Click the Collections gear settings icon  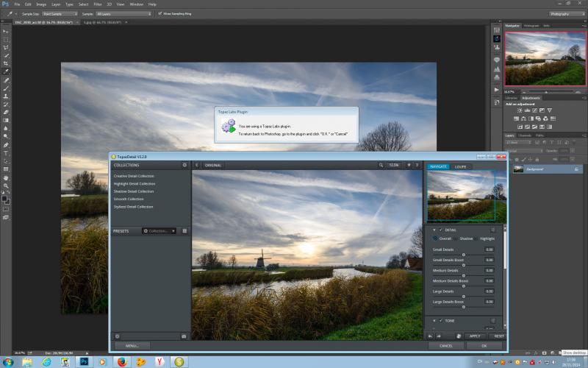pos(184,165)
